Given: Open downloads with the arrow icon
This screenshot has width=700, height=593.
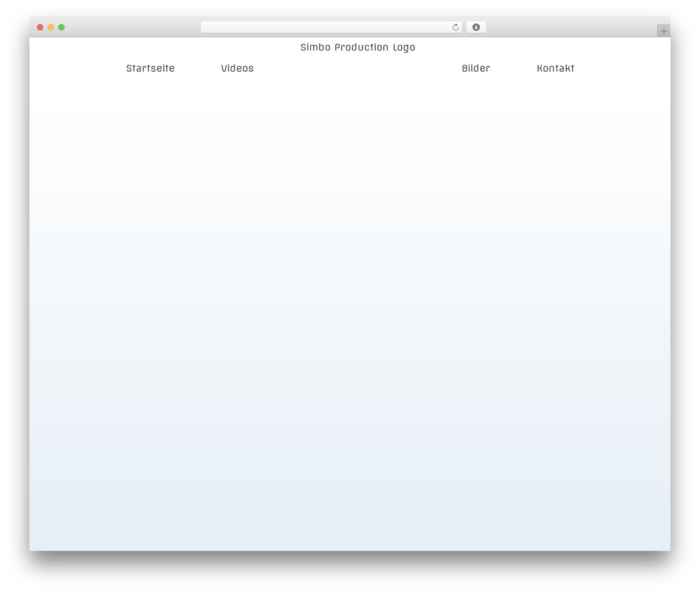Looking at the screenshot, I should click(476, 27).
